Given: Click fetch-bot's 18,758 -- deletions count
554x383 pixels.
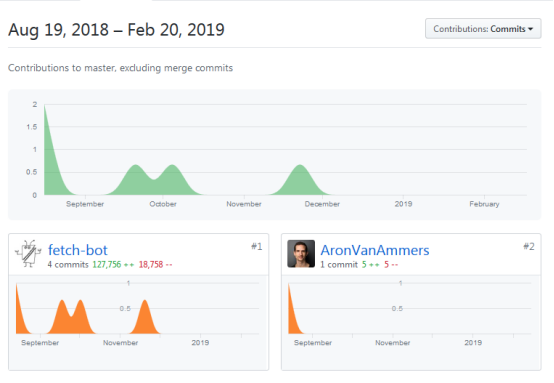Looking at the screenshot, I should point(155,265).
